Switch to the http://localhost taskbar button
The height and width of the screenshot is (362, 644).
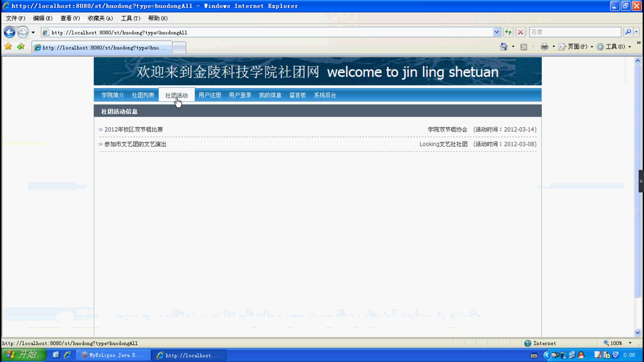click(x=189, y=355)
